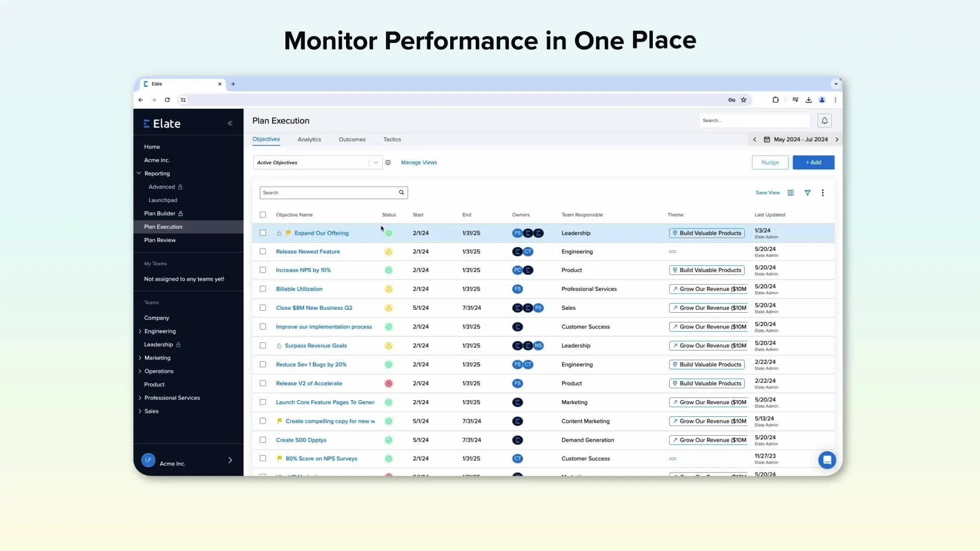This screenshot has height=551, width=980.
Task: Switch to the Tactics tab
Action: 392,140
